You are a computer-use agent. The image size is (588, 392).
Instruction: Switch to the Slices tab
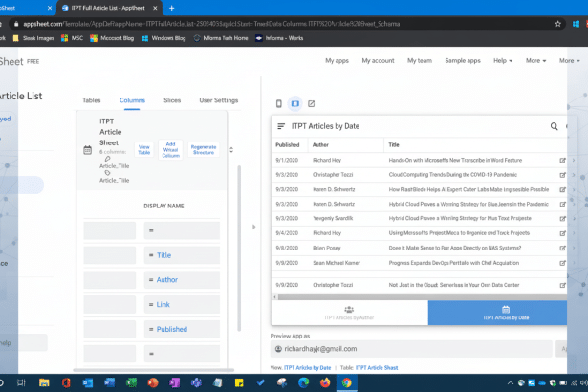[x=172, y=100]
